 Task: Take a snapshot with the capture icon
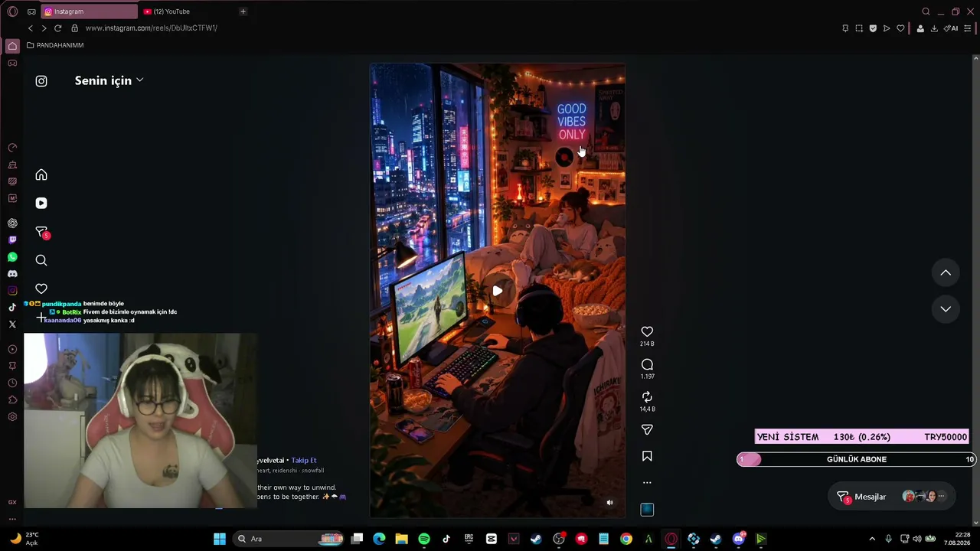(859, 28)
